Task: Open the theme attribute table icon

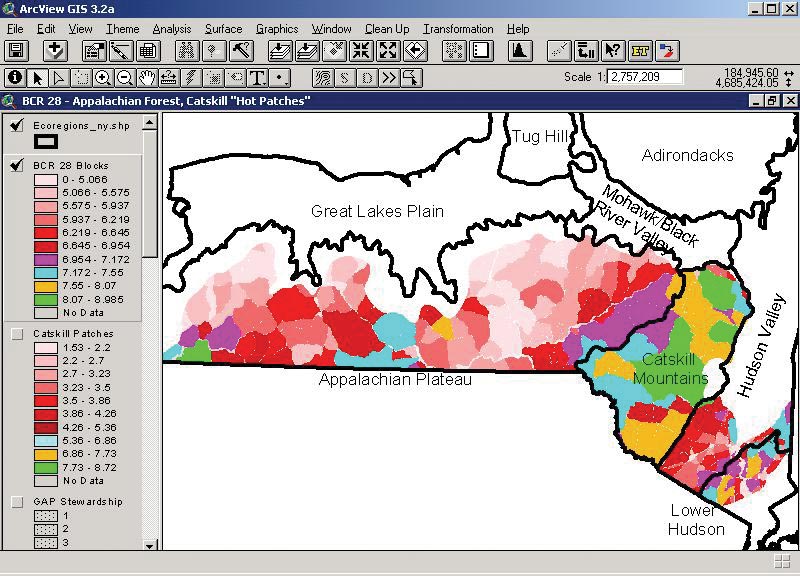Action: coord(148,51)
